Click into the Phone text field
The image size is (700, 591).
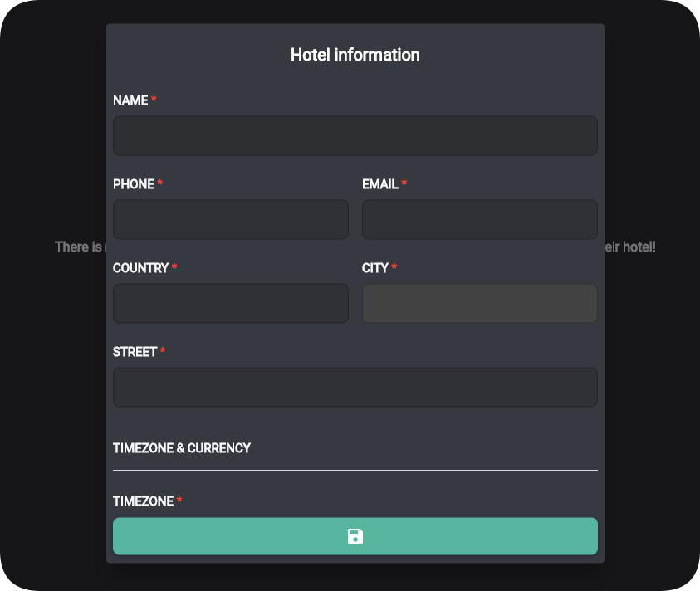pyautogui.click(x=231, y=220)
